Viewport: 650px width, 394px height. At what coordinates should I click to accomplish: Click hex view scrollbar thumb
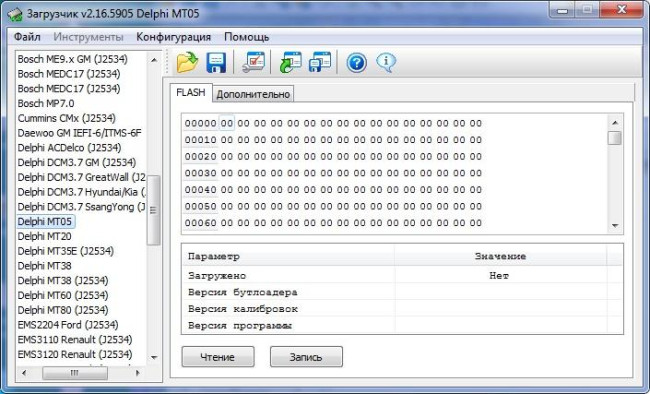[615, 138]
